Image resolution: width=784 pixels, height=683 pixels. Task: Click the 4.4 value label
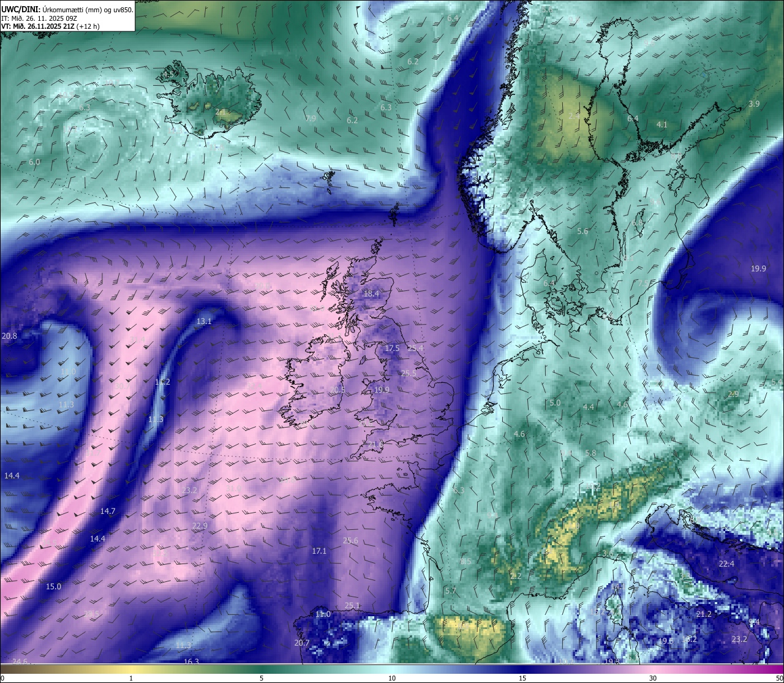[x=589, y=407]
